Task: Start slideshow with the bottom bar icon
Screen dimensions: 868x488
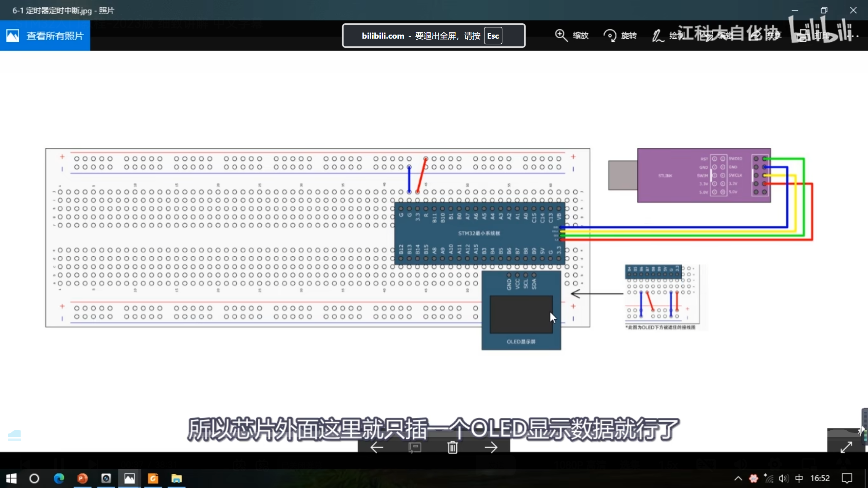Action: click(x=414, y=448)
